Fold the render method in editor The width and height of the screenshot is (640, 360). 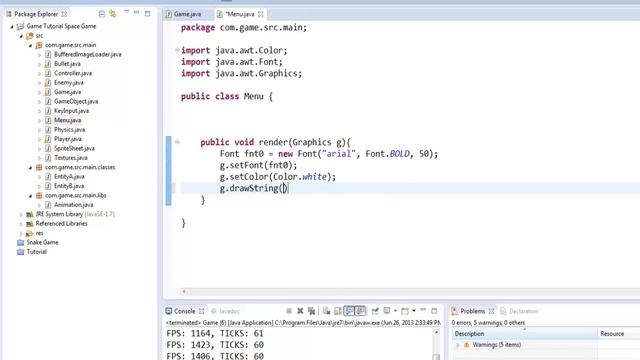pyautogui.click(x=177, y=142)
